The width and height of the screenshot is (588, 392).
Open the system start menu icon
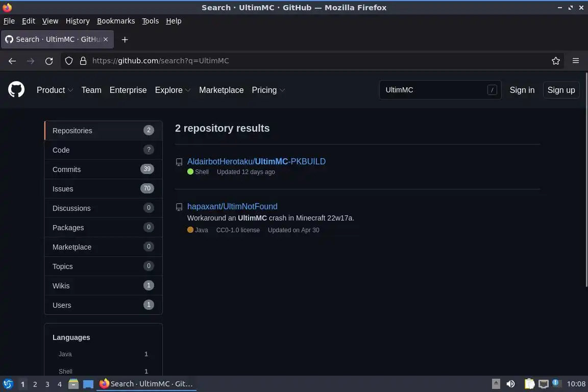[x=8, y=384]
